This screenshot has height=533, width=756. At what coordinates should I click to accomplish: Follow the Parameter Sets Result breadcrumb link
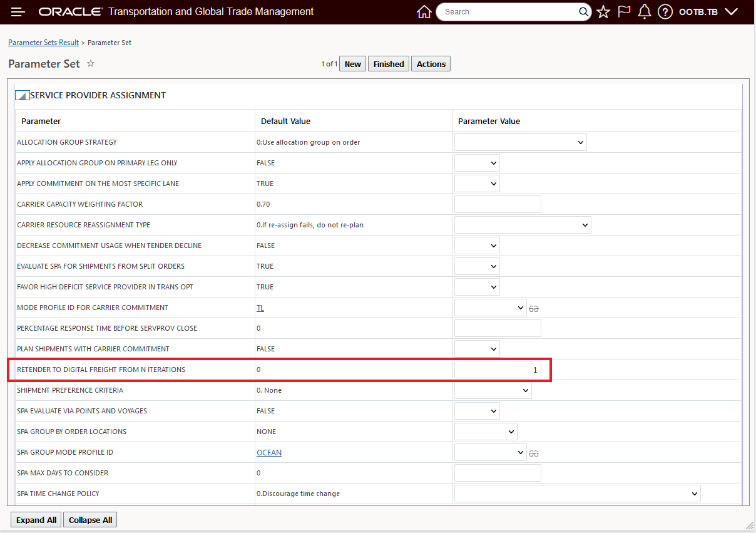pyautogui.click(x=44, y=43)
